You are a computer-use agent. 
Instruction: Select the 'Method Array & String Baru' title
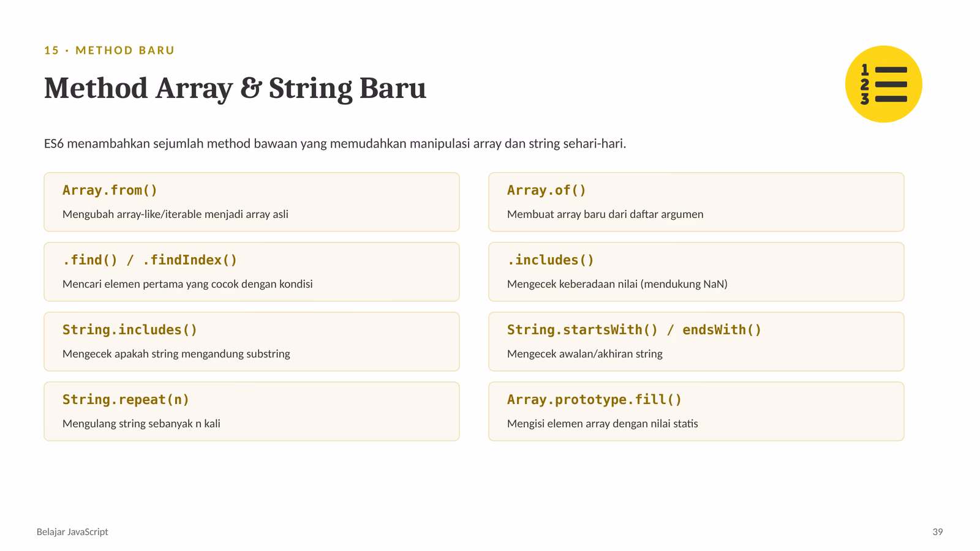tap(235, 88)
